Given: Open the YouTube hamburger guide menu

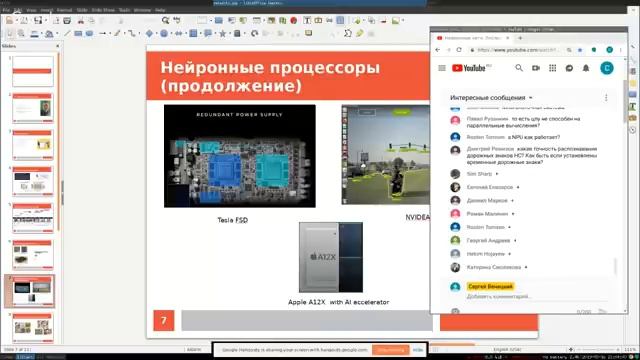Looking at the screenshot, I should coord(442,68).
